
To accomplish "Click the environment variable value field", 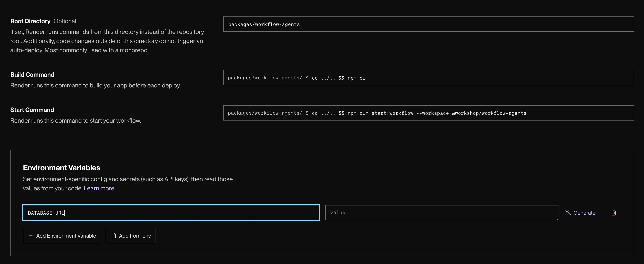I will tap(442, 213).
